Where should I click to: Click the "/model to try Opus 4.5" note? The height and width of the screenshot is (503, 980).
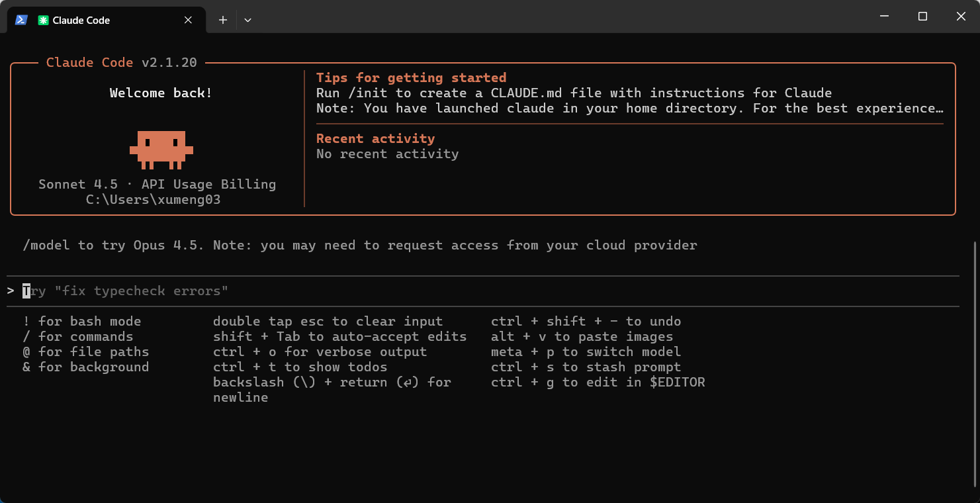point(359,245)
